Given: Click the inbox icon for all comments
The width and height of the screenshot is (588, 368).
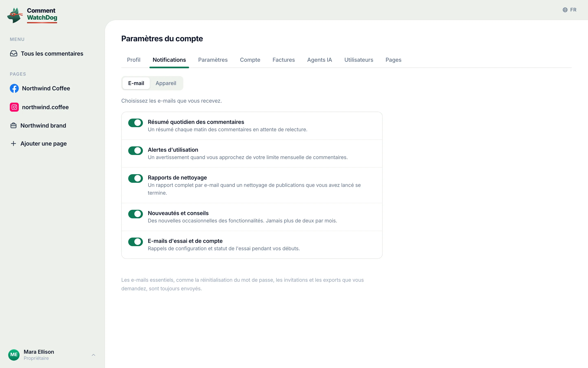Looking at the screenshot, I should pos(14,54).
